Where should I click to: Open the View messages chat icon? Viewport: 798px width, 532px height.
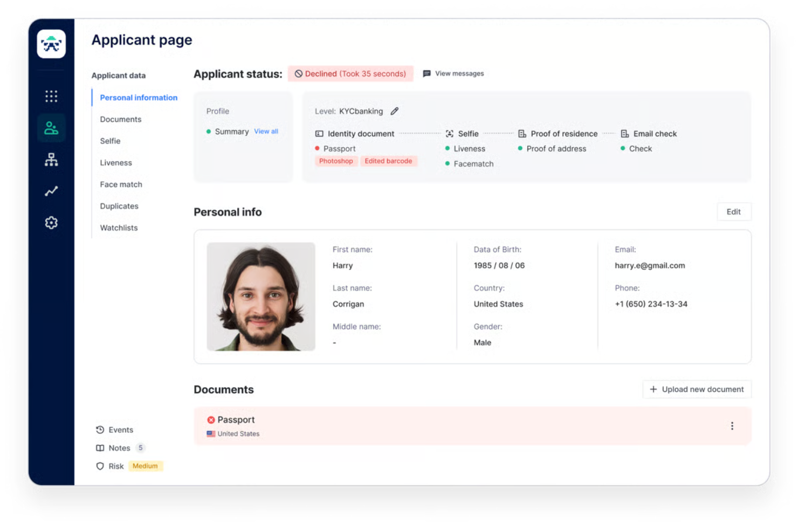pos(428,73)
